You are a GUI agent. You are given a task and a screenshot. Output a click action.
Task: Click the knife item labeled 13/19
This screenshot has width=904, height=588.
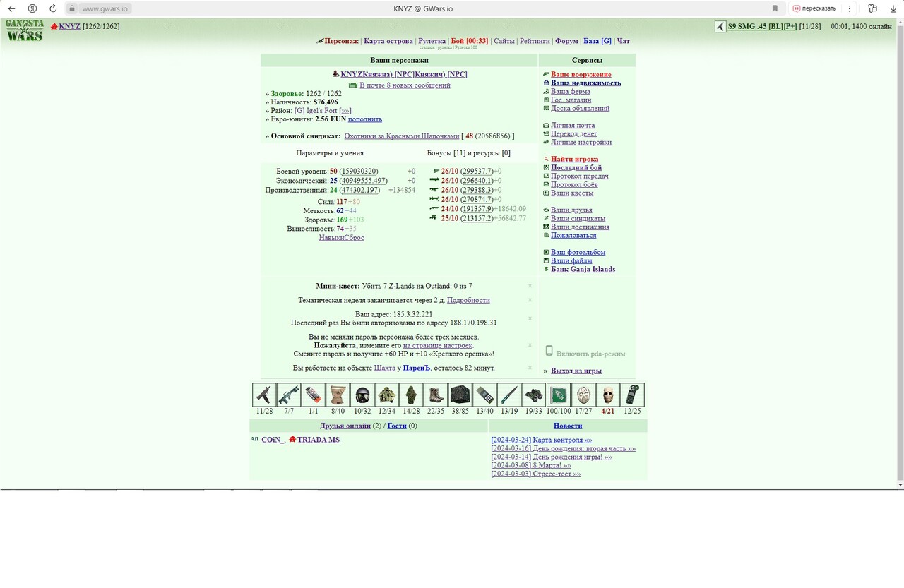point(509,395)
